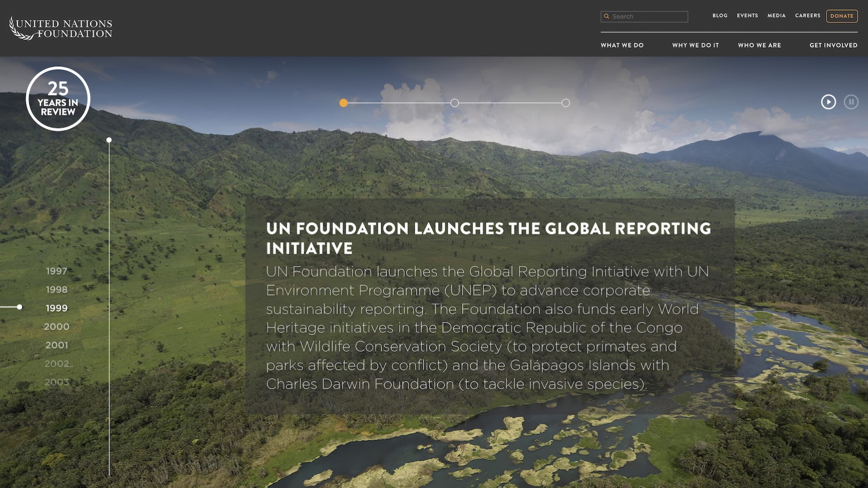Jump to year 1998 on timeline
Screen dimensions: 868x488
point(56,289)
